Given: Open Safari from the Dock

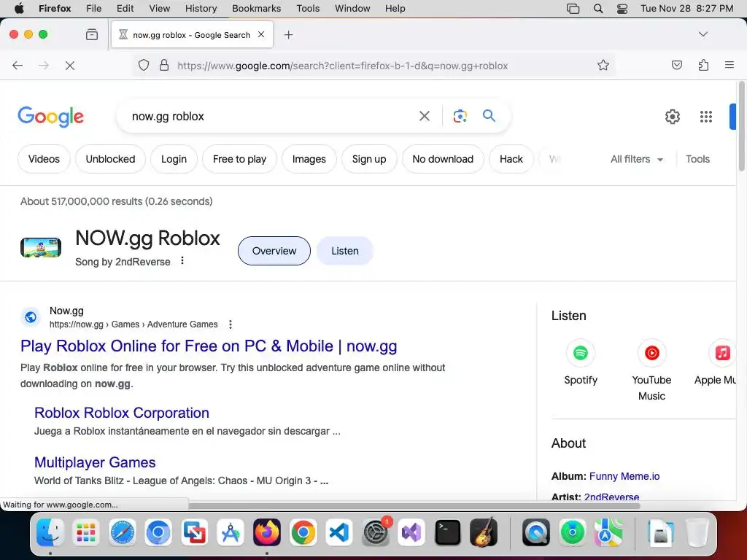Looking at the screenshot, I should coord(123,532).
